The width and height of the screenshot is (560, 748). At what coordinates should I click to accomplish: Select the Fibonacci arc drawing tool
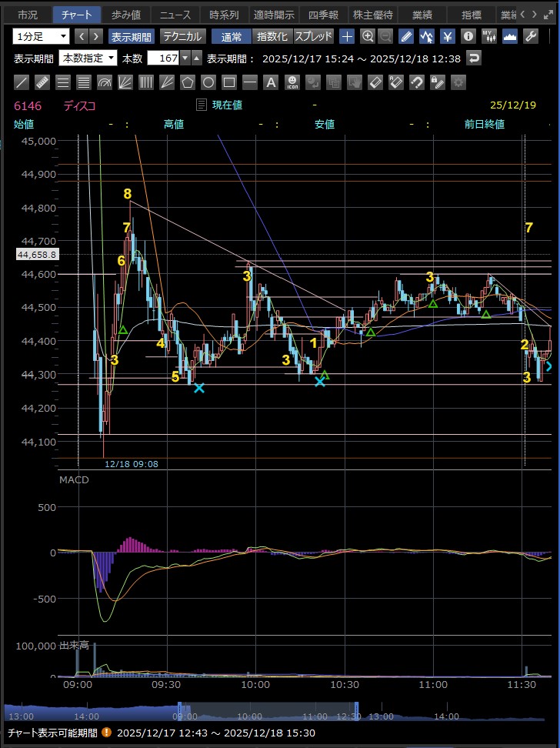tap(105, 82)
